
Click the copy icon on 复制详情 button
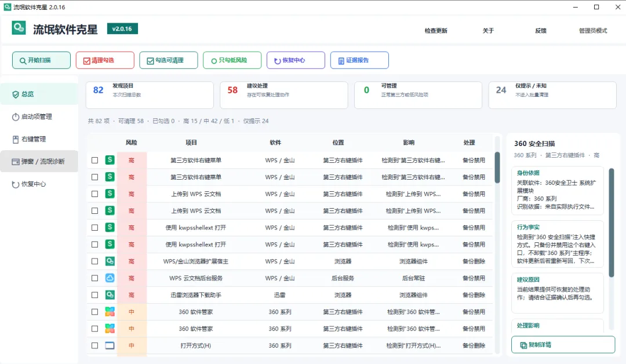[x=523, y=345]
